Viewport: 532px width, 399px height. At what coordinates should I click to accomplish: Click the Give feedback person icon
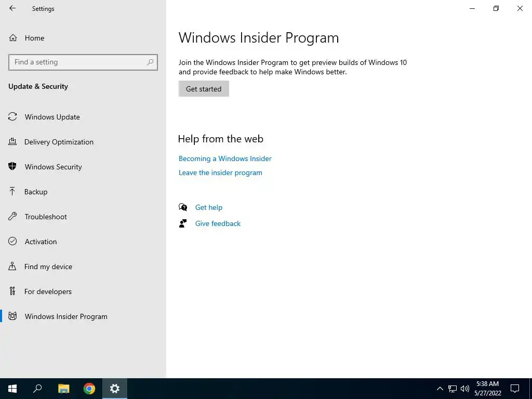click(183, 223)
